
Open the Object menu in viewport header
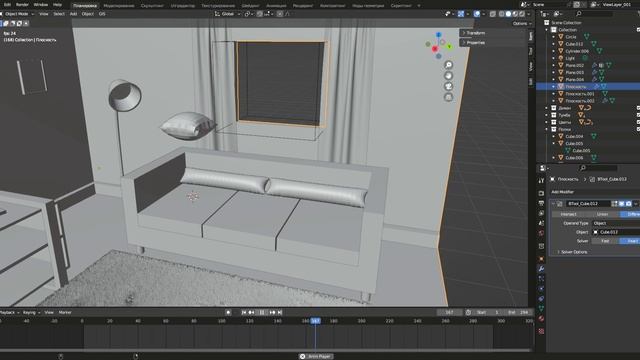click(87, 14)
